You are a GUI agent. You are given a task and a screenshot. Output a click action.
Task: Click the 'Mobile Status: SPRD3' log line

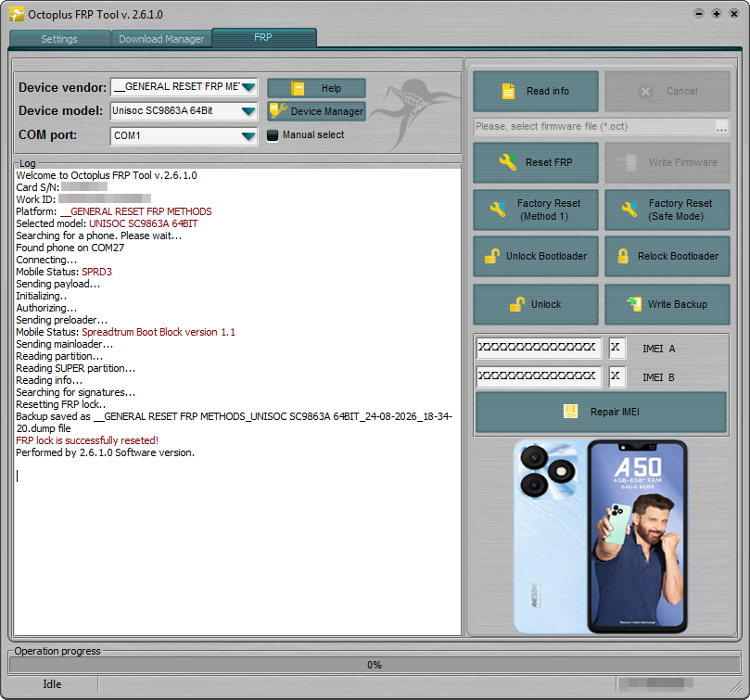pos(64,272)
